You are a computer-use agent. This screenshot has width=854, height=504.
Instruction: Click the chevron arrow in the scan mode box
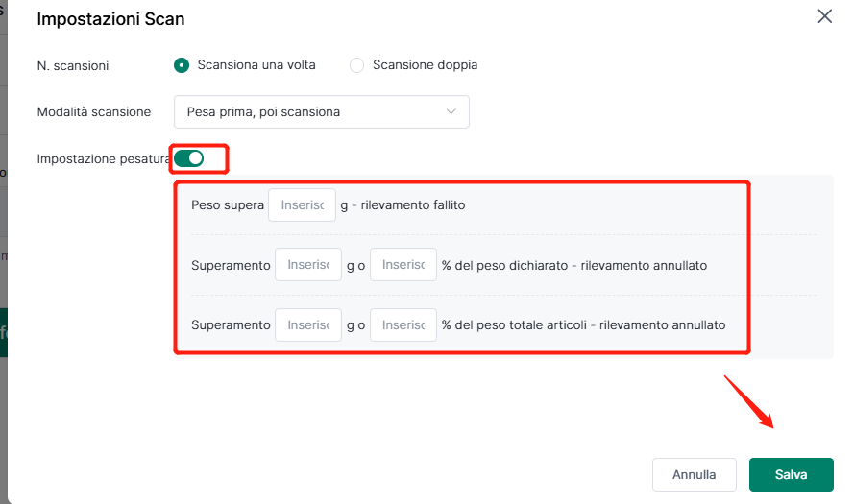pos(451,111)
